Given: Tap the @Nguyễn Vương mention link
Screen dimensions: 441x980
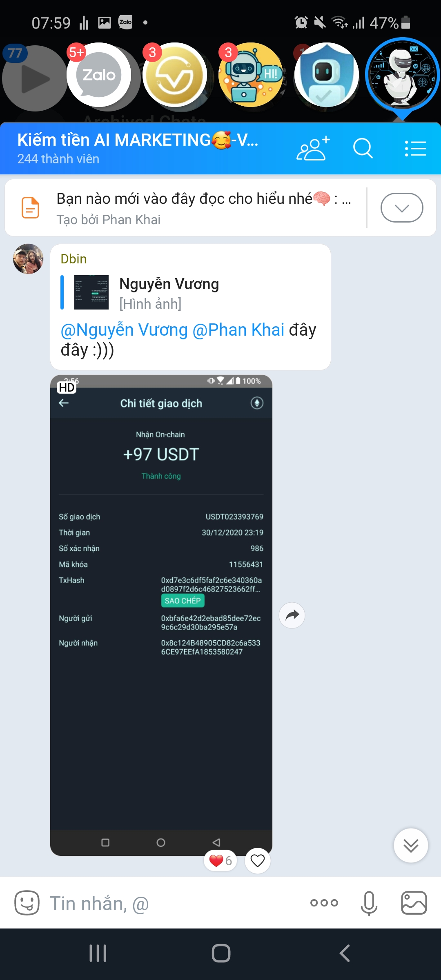Looking at the screenshot, I should 124,330.
